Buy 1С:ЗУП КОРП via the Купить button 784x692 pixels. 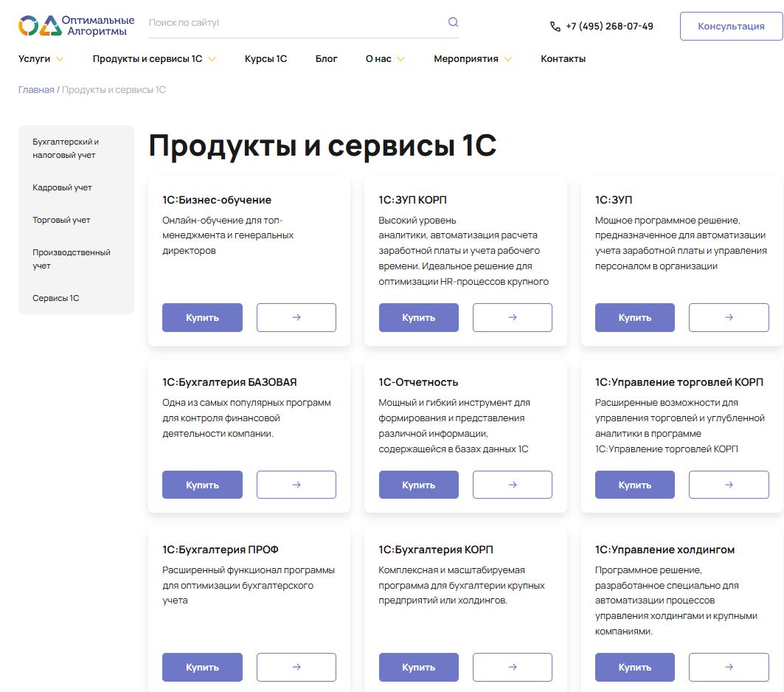[418, 317]
